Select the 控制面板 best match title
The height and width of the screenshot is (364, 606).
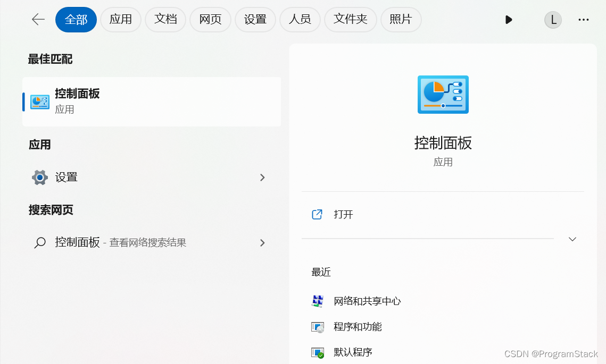77,94
